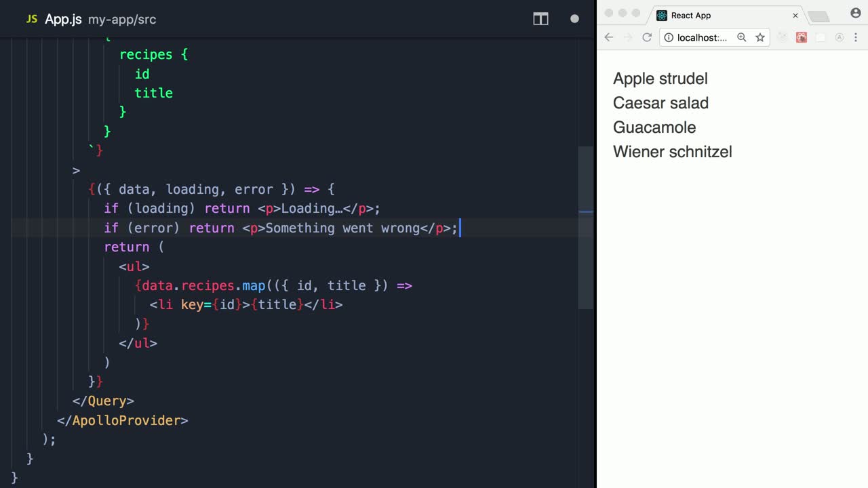Switch to the App.js editor tab
868x488 pixels.
63,19
